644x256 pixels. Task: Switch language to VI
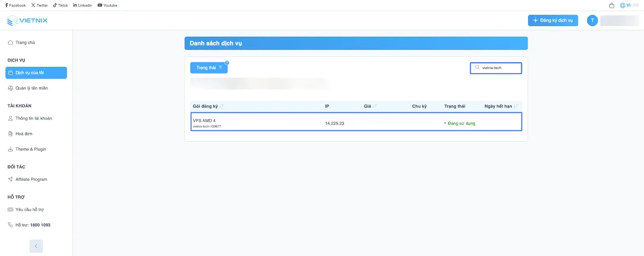[x=628, y=5]
